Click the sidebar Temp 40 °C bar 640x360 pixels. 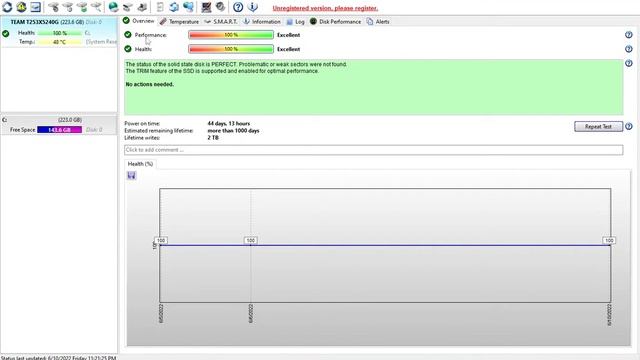(x=60, y=42)
